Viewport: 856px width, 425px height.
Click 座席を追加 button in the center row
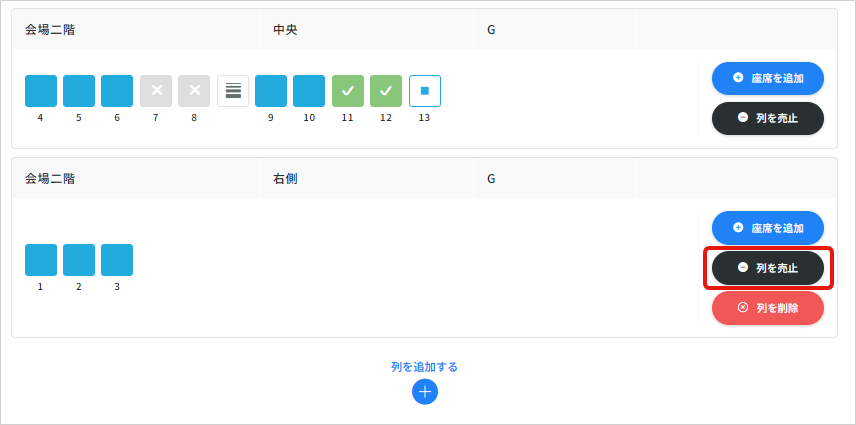(767, 78)
